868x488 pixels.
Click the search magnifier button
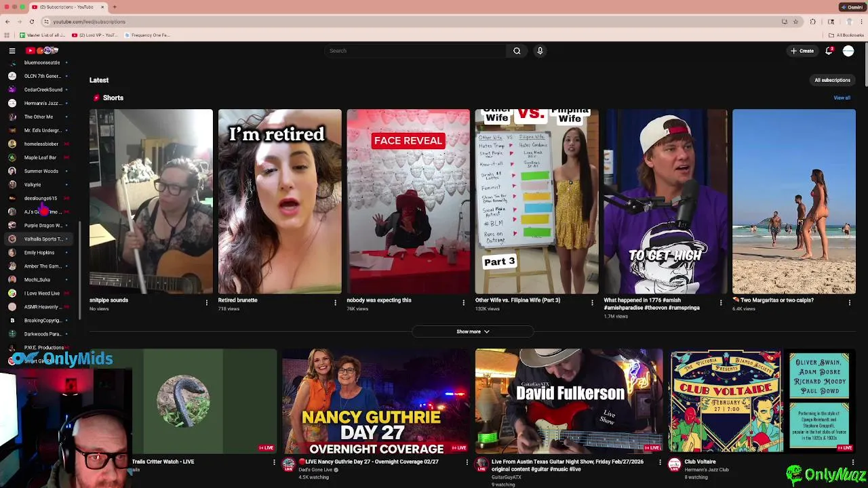click(x=517, y=51)
